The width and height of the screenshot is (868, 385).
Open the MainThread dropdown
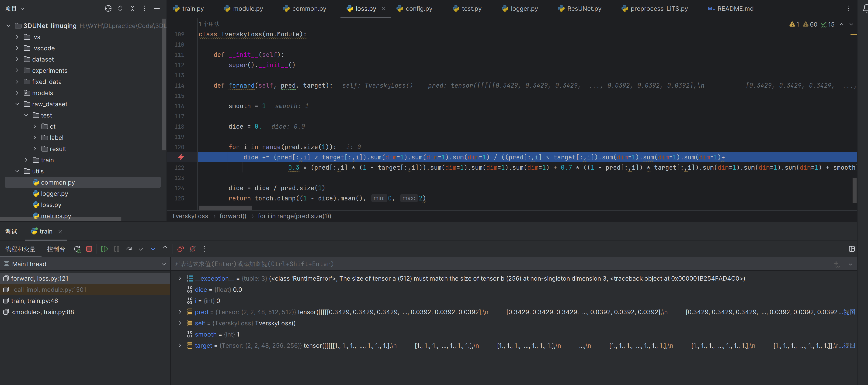pyautogui.click(x=163, y=264)
